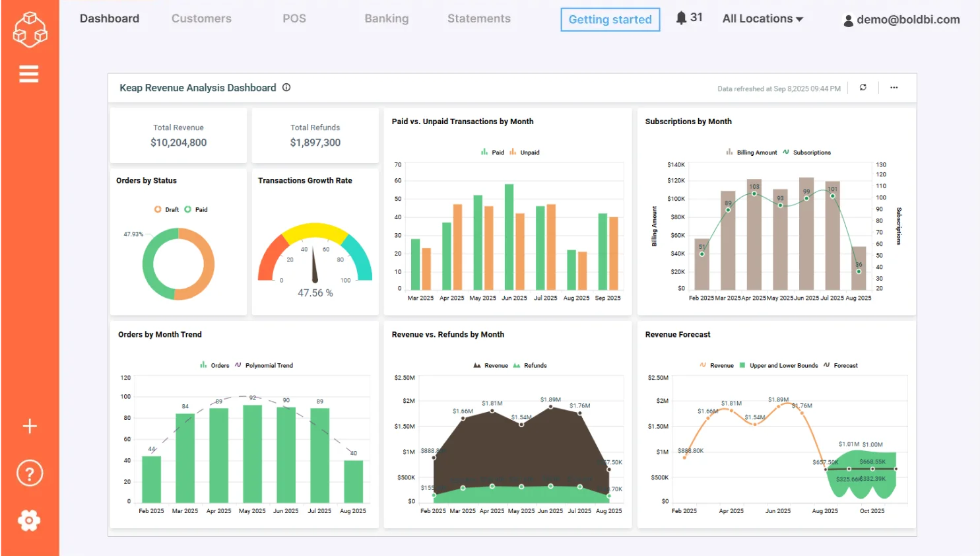The height and width of the screenshot is (556, 980).
Task: Open the All Locations dropdown
Action: pyautogui.click(x=762, y=18)
